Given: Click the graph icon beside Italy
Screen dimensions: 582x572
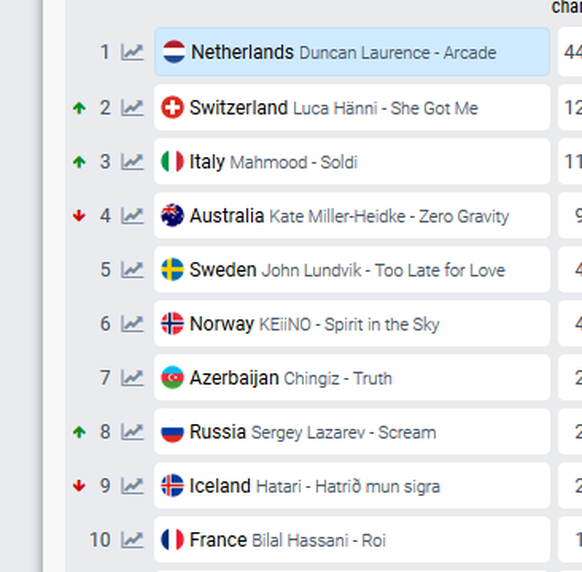Looking at the screenshot, I should pos(132,162).
